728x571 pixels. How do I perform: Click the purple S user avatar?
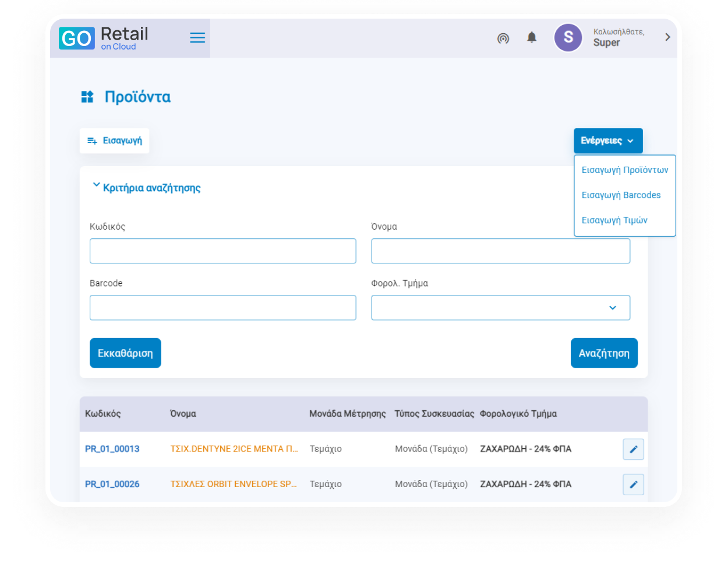tap(568, 38)
